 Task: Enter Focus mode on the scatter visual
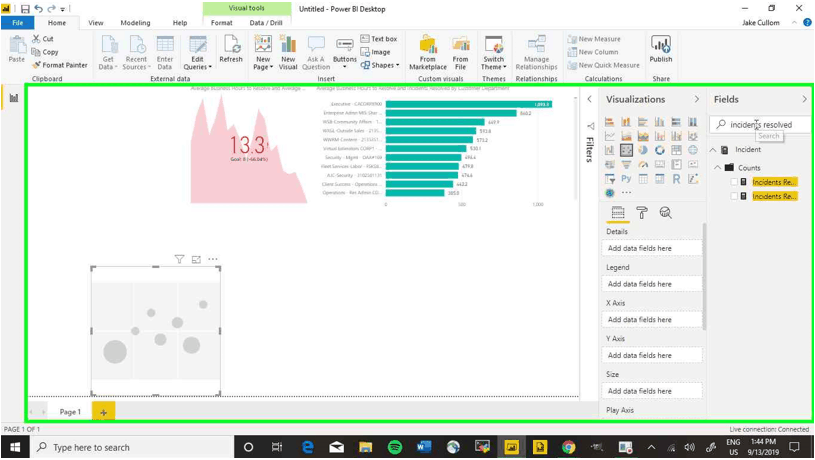(196, 259)
